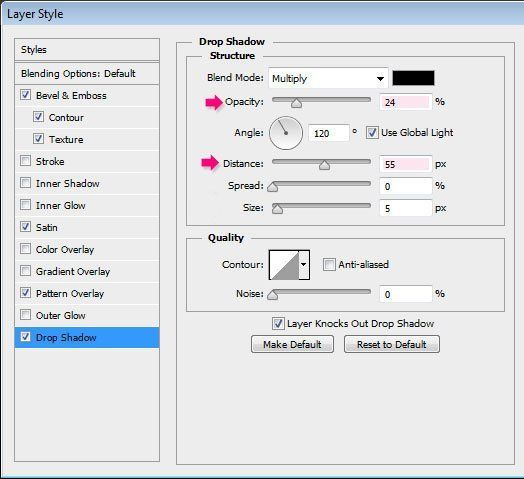Image resolution: width=524 pixels, height=479 pixels.
Task: Click the Angle dial control
Action: [286, 133]
